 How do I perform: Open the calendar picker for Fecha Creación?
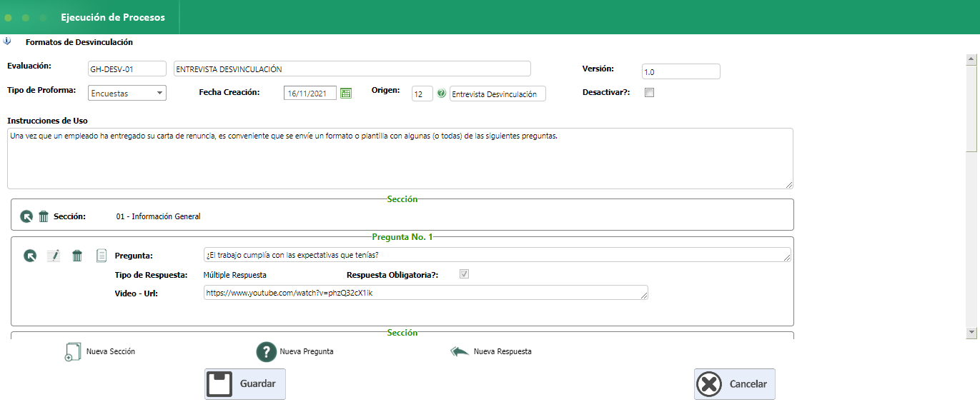tap(346, 94)
